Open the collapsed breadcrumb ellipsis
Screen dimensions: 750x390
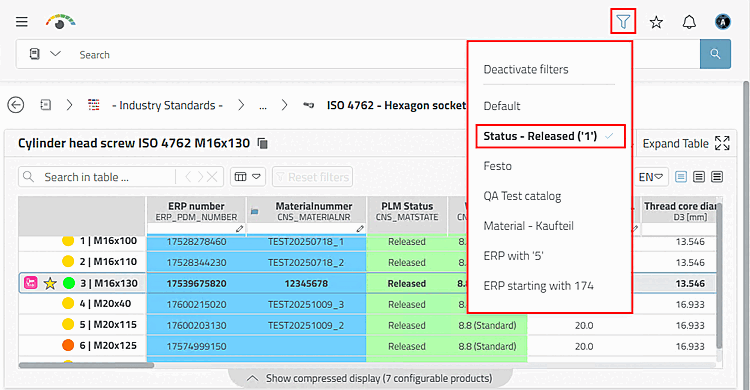[x=263, y=106]
